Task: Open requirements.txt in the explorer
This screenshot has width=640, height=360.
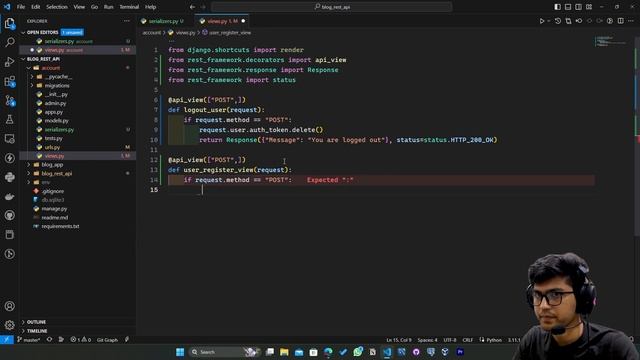Action: [60, 226]
